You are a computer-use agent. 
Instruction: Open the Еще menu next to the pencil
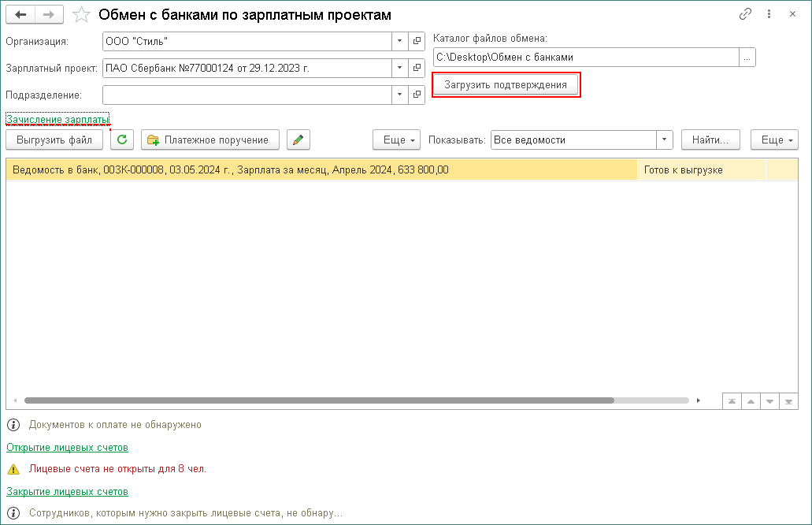click(x=397, y=140)
